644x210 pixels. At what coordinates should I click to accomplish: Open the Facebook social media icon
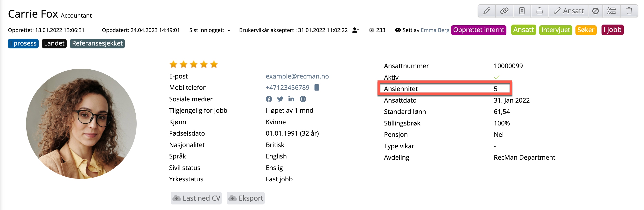(269, 99)
